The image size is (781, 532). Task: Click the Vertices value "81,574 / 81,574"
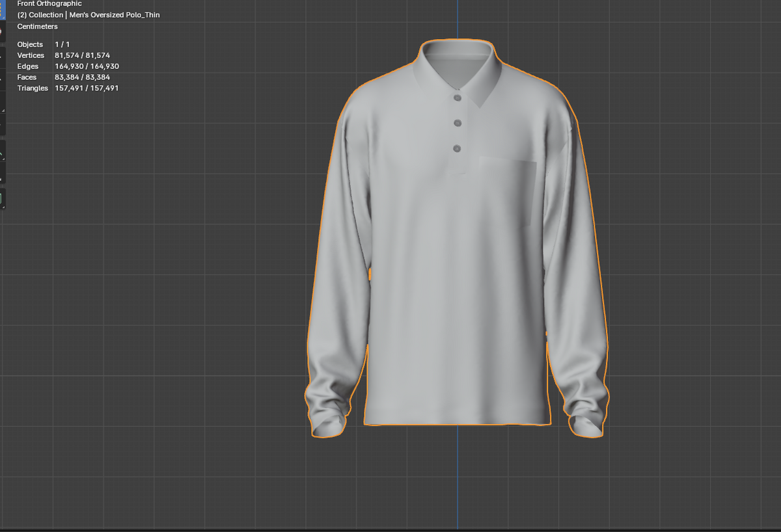(x=82, y=55)
